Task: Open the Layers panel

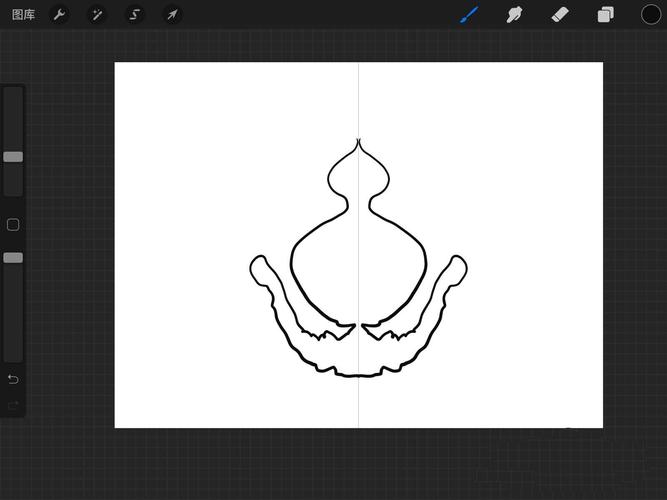Action: [x=605, y=15]
